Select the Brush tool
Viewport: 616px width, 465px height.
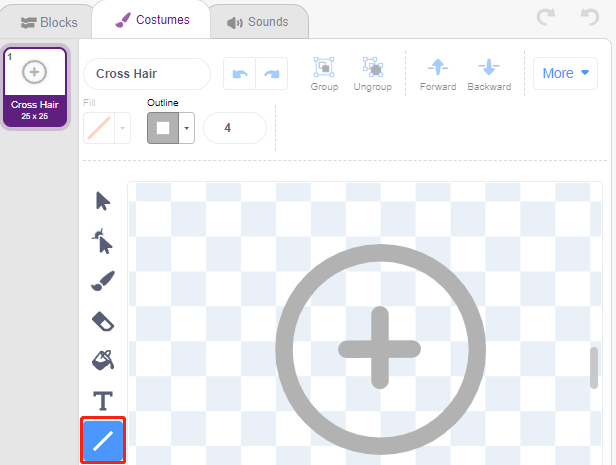(103, 281)
